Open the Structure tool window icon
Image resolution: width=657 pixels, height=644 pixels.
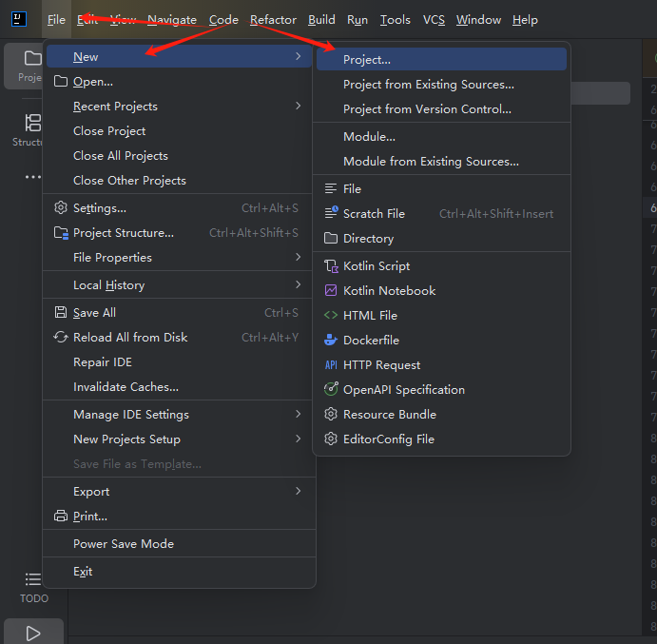pyautogui.click(x=32, y=123)
